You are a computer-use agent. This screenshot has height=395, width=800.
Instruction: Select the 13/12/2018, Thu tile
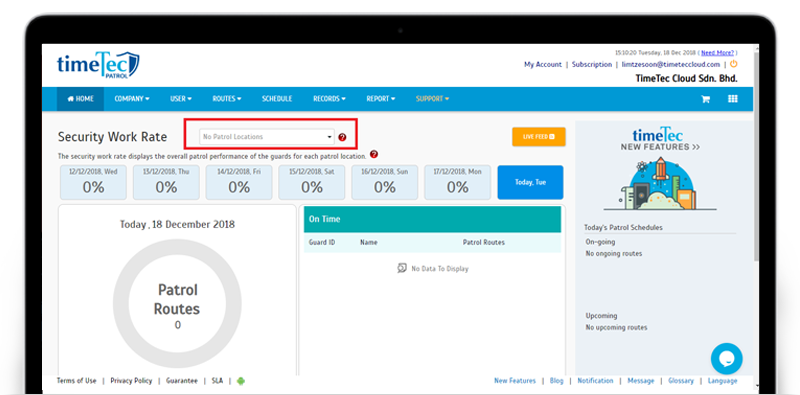(x=166, y=182)
